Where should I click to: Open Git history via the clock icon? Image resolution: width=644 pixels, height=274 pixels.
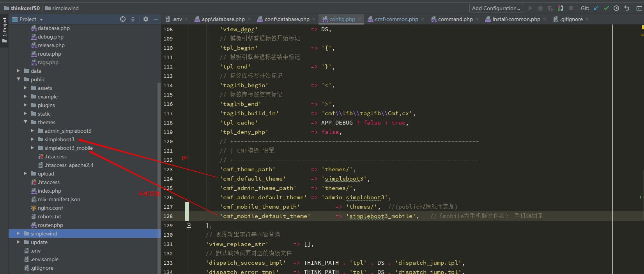click(616, 8)
